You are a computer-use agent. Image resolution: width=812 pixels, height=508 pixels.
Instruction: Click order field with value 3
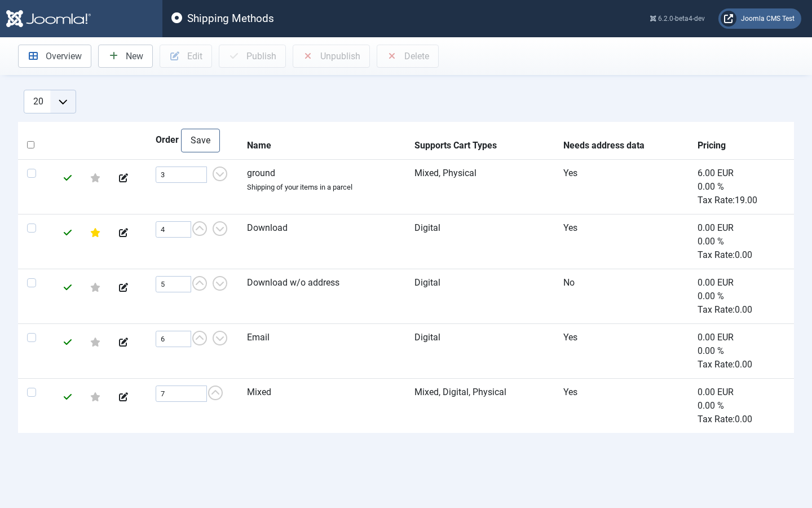(181, 174)
